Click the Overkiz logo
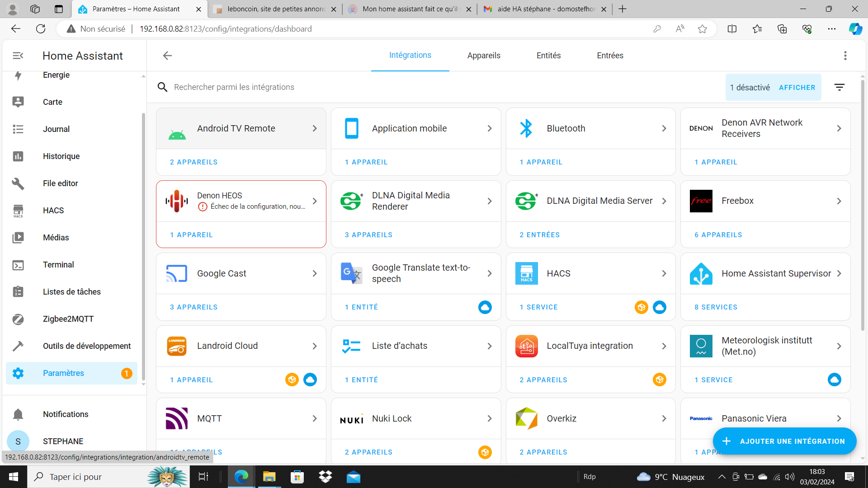This screenshot has width=868, height=488. point(526,418)
